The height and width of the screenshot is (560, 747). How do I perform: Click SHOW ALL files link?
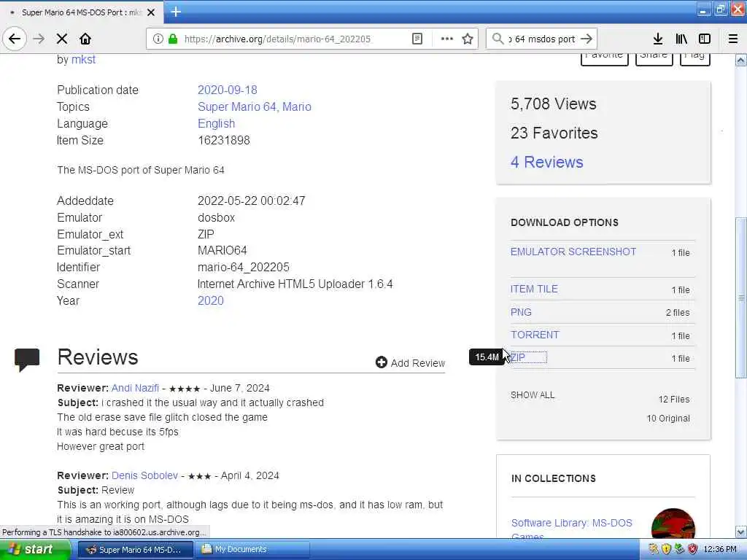533,394
